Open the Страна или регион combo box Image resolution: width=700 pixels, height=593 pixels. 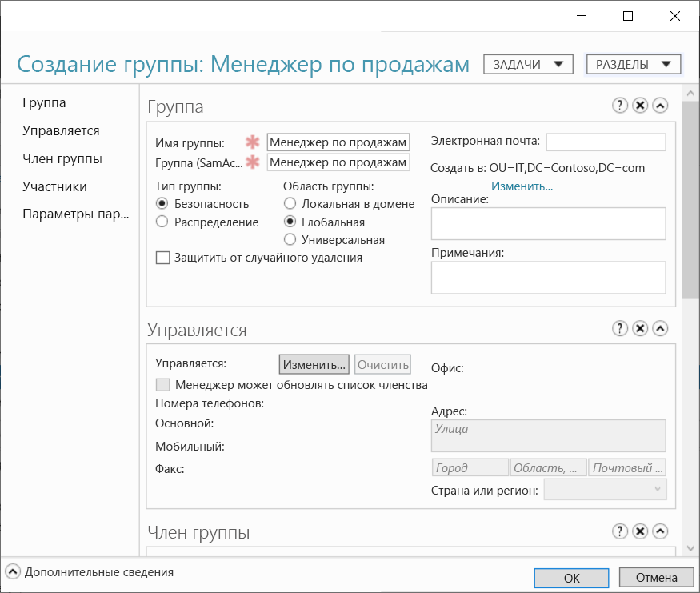tap(606, 490)
